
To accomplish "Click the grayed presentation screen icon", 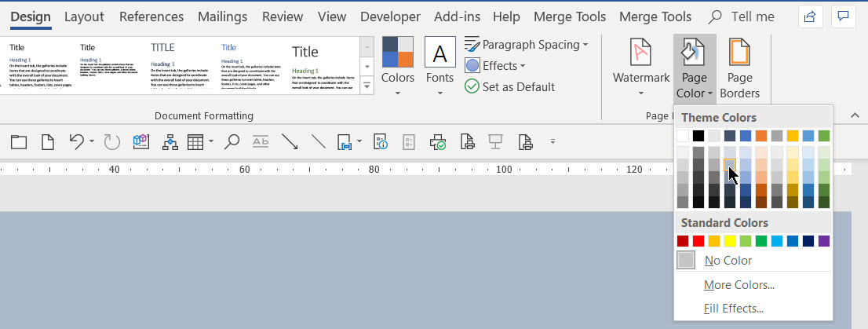I will click(x=494, y=142).
